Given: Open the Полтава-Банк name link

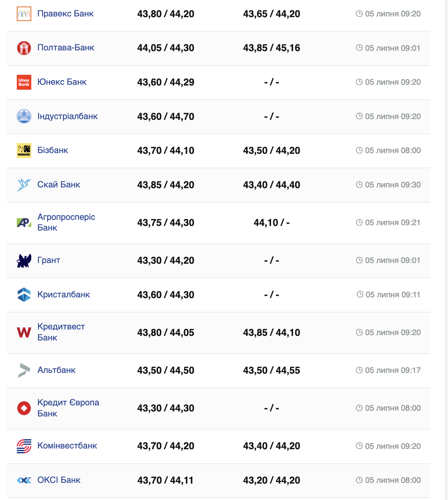Looking at the screenshot, I should (x=66, y=48).
